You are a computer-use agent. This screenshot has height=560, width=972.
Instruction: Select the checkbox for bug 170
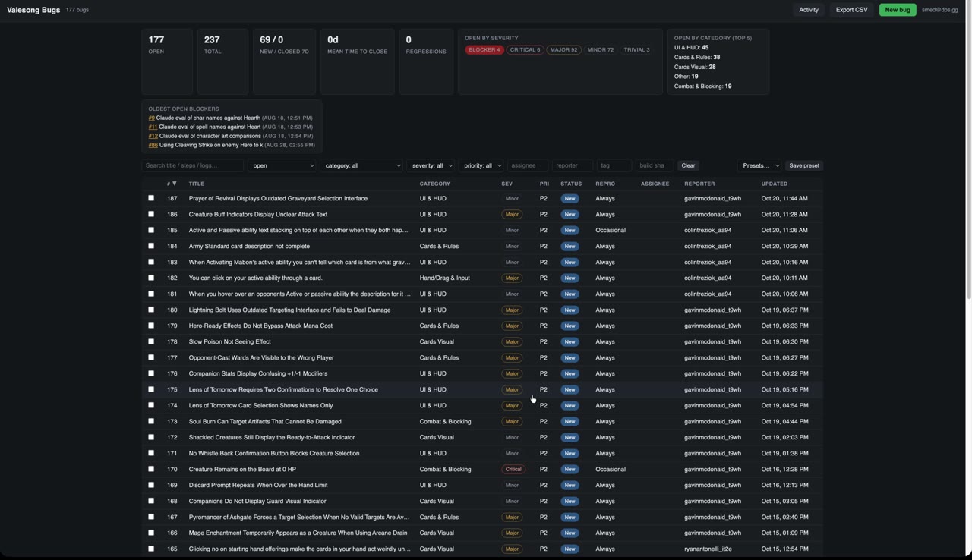tap(151, 469)
